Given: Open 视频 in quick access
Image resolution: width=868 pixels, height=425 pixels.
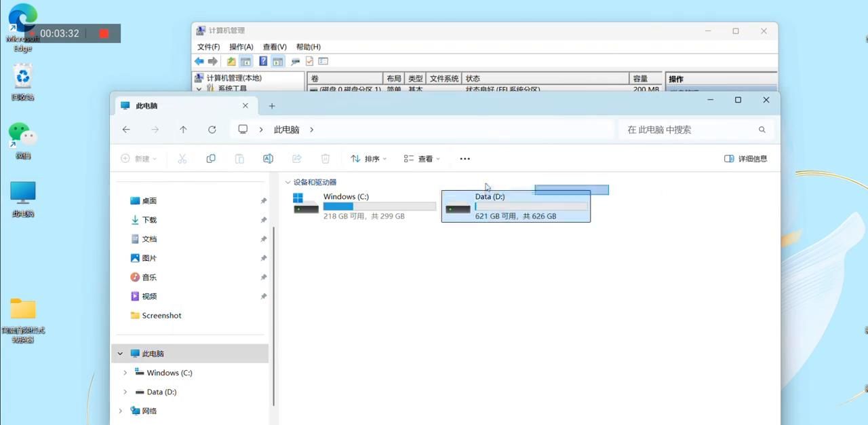Looking at the screenshot, I should coord(149,296).
